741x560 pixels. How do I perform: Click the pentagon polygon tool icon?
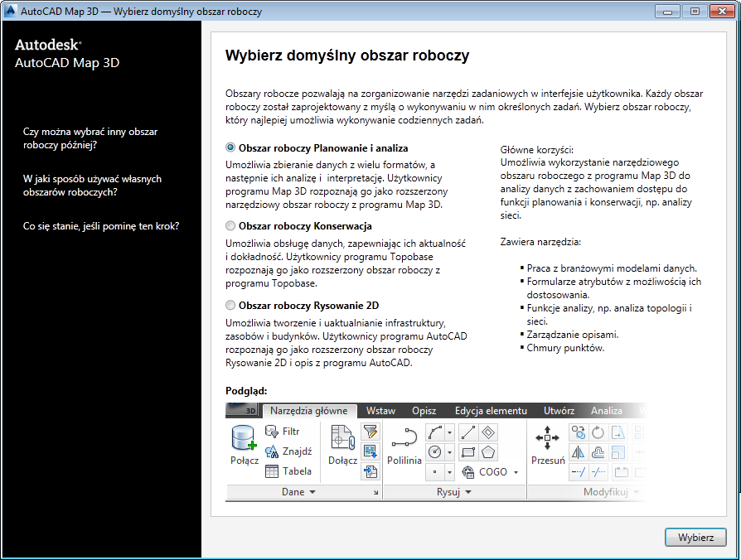[488, 451]
